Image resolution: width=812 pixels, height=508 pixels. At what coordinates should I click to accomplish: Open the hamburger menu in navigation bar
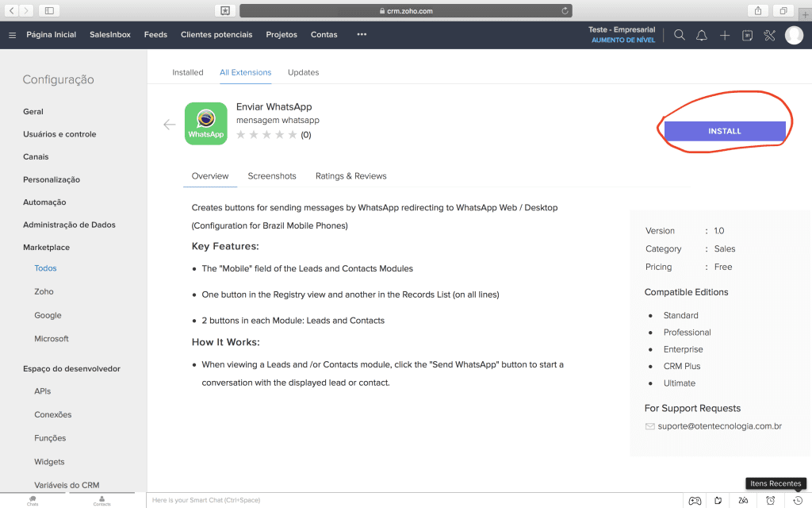click(x=12, y=35)
